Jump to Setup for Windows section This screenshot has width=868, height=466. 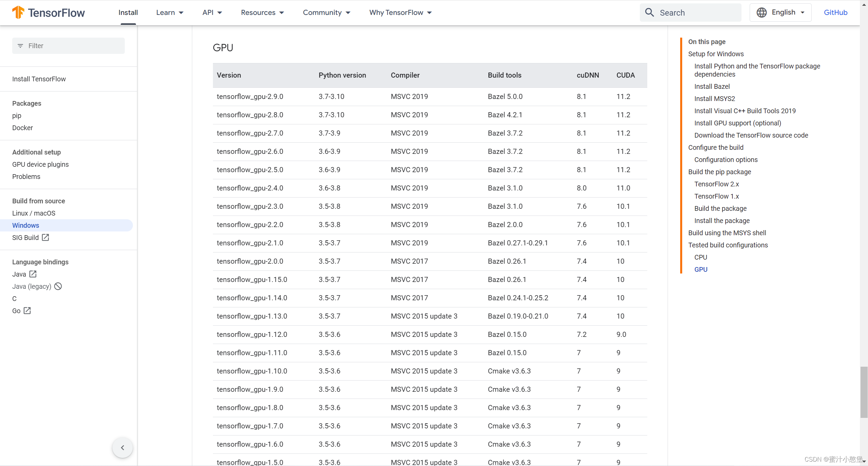tap(716, 54)
